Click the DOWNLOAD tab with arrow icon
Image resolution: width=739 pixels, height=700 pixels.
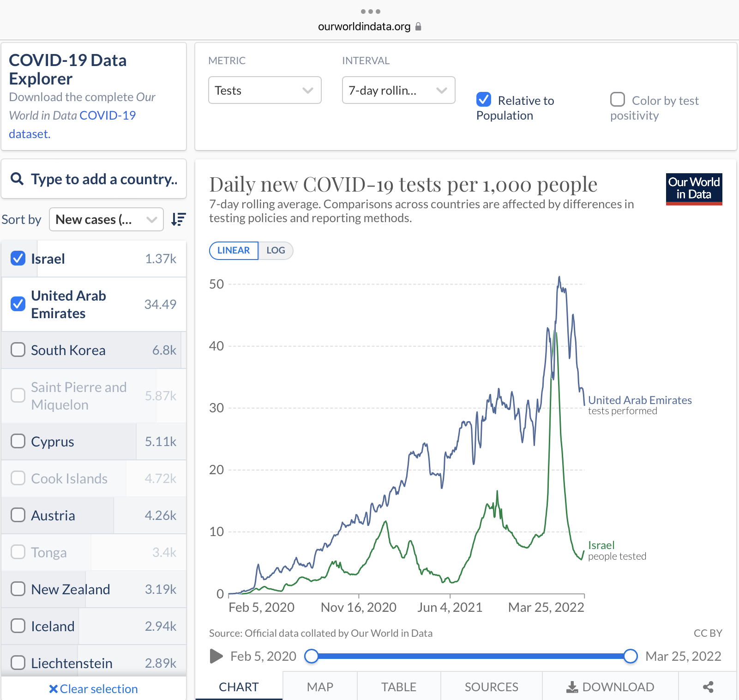point(610,687)
